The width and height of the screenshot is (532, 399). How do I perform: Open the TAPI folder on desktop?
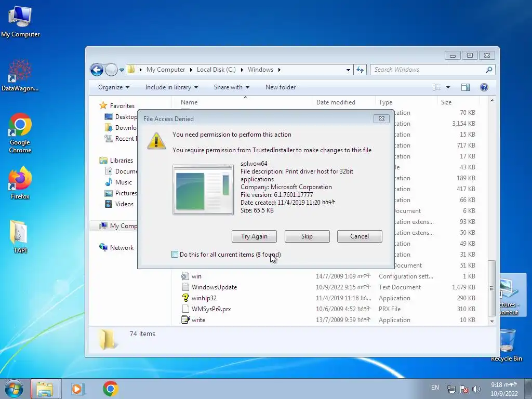[x=20, y=237]
